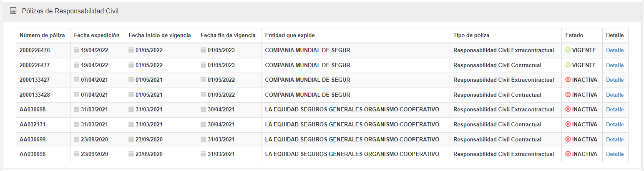Screen dimensions: 644x171
Task: Open Detalle link for policy 2000133428
Action: [x=615, y=95]
